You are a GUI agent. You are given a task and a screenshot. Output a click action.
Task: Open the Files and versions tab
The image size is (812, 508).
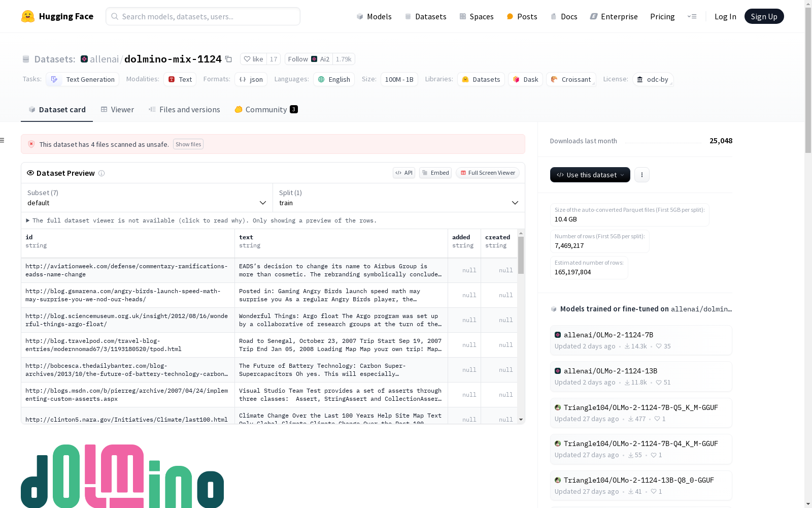[184, 110]
